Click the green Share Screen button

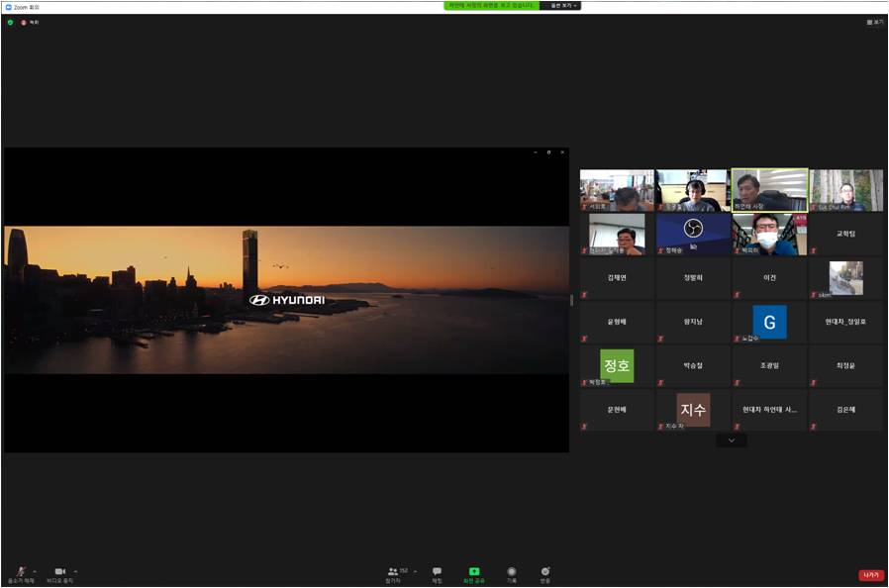[x=474, y=574]
